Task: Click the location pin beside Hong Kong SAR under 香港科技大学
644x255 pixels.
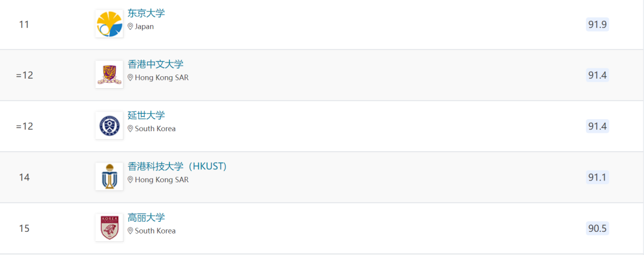Action: 130,179
